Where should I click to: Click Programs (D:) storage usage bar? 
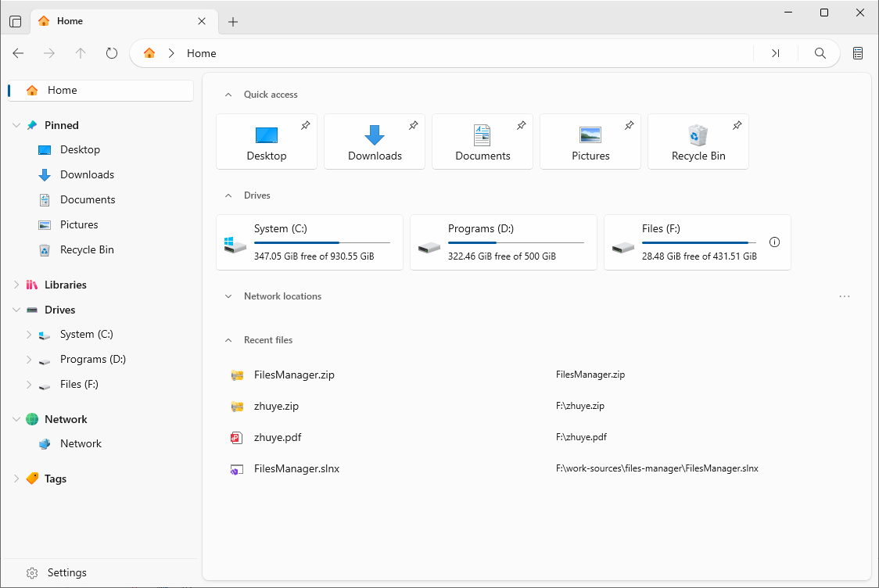coord(515,242)
